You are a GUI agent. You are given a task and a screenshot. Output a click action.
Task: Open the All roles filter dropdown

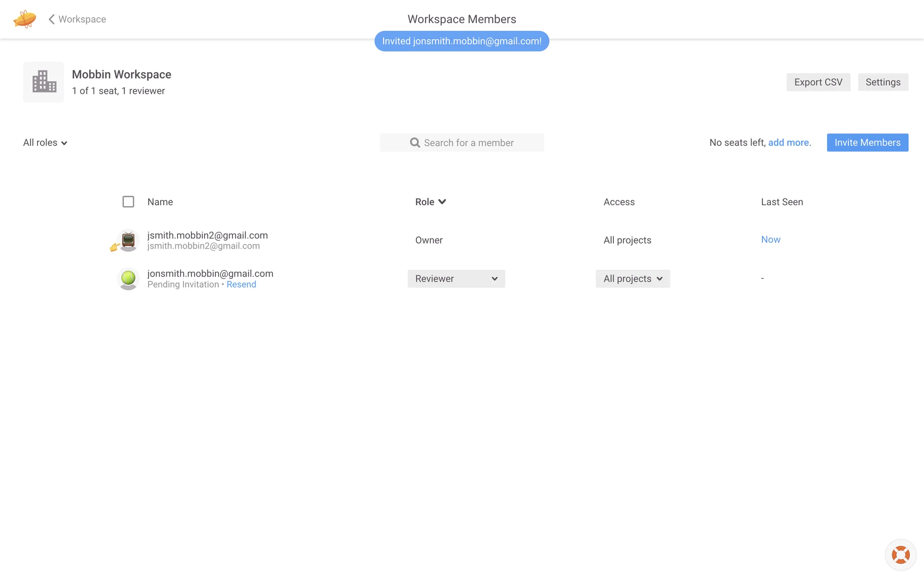45,143
